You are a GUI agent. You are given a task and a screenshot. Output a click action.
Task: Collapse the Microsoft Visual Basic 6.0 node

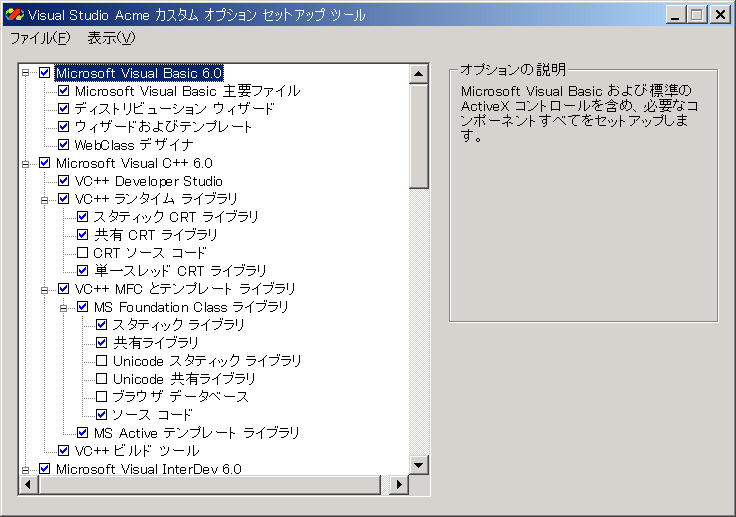[x=25, y=73]
